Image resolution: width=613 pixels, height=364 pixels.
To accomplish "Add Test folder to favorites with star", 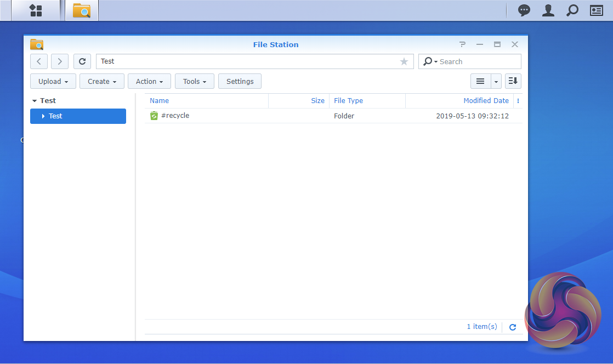I will (x=404, y=61).
